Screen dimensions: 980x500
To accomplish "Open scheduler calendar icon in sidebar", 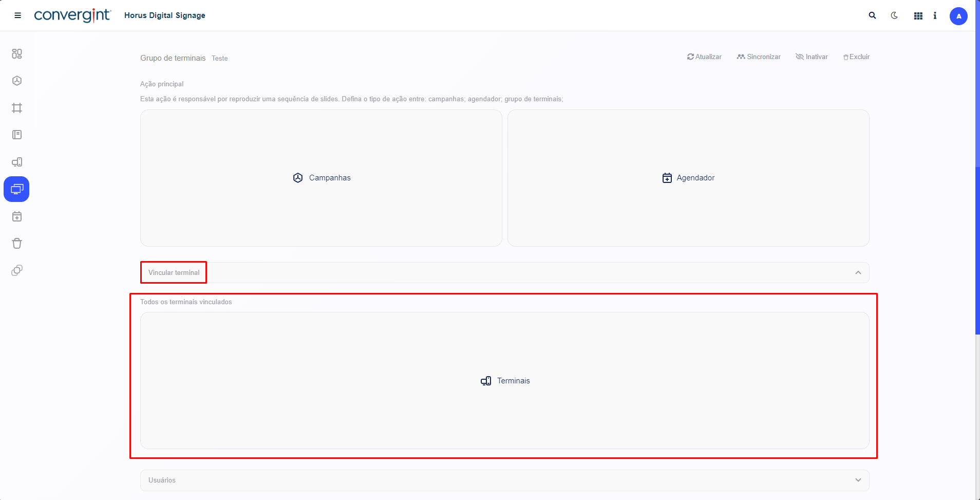I will point(17,216).
